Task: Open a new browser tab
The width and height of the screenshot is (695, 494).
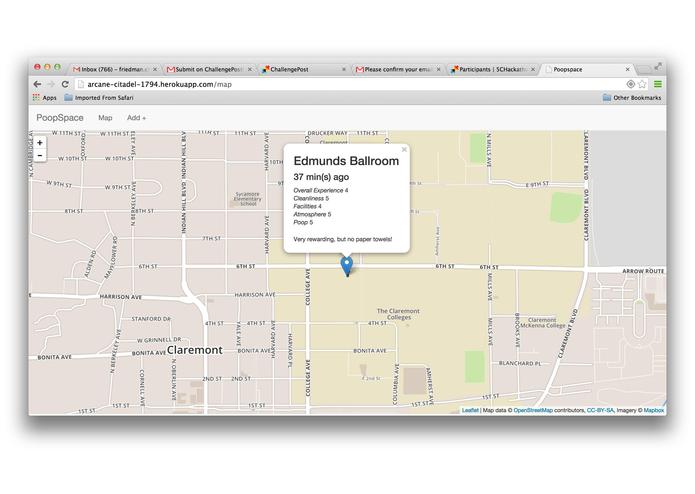Action: pos(644,69)
